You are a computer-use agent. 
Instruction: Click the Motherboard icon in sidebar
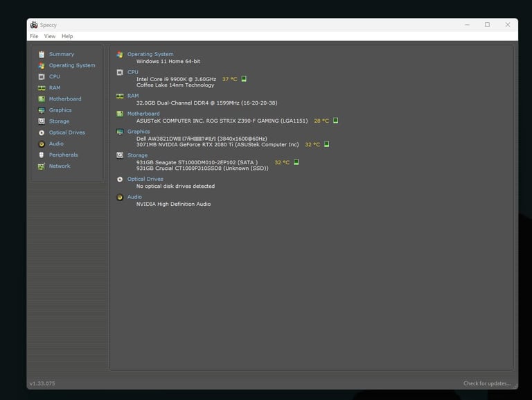coord(42,99)
